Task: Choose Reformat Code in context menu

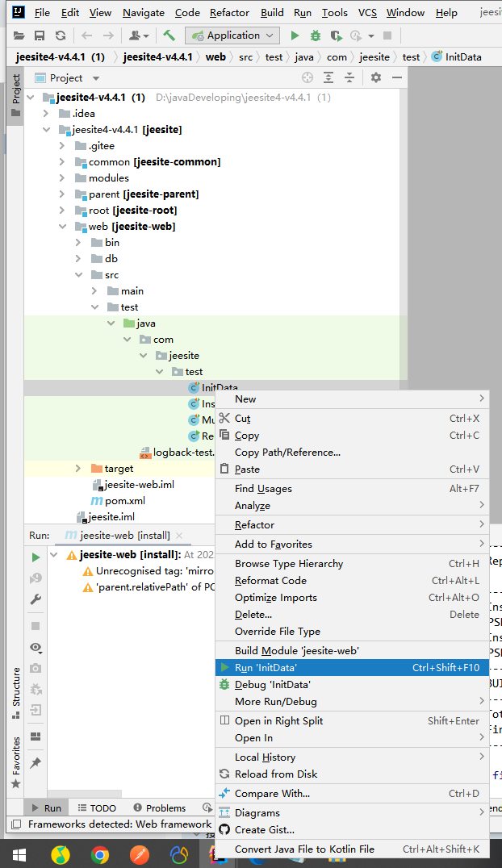Action: [x=352, y=581]
